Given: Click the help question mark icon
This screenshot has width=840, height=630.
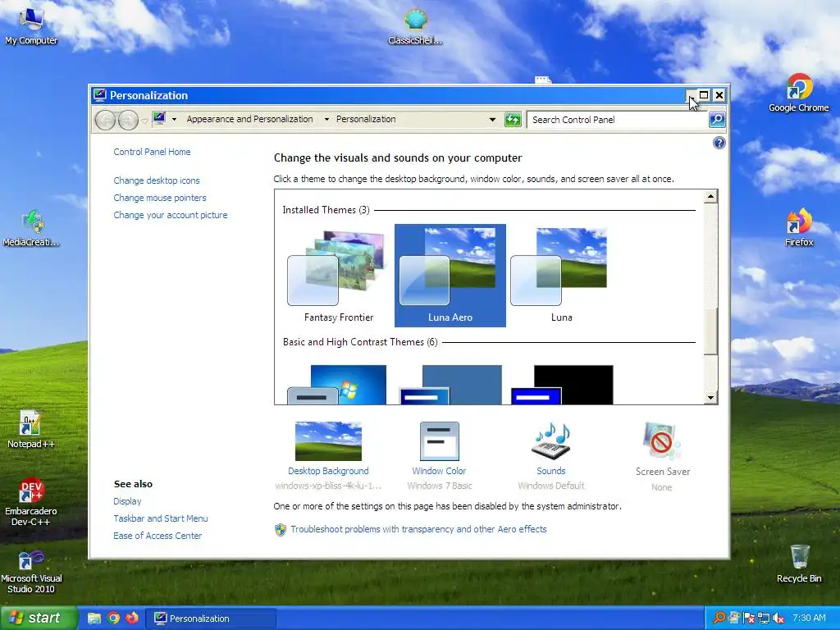Looking at the screenshot, I should [x=719, y=143].
